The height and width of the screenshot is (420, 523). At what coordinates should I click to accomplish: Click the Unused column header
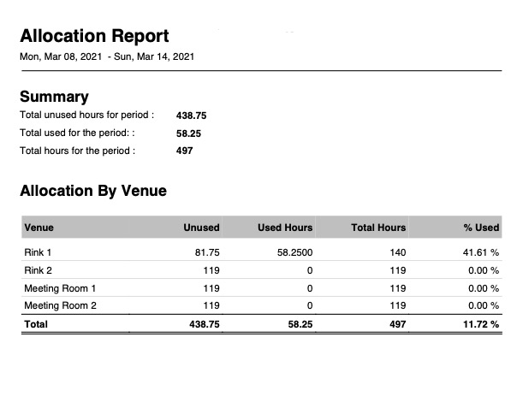pyautogui.click(x=201, y=228)
